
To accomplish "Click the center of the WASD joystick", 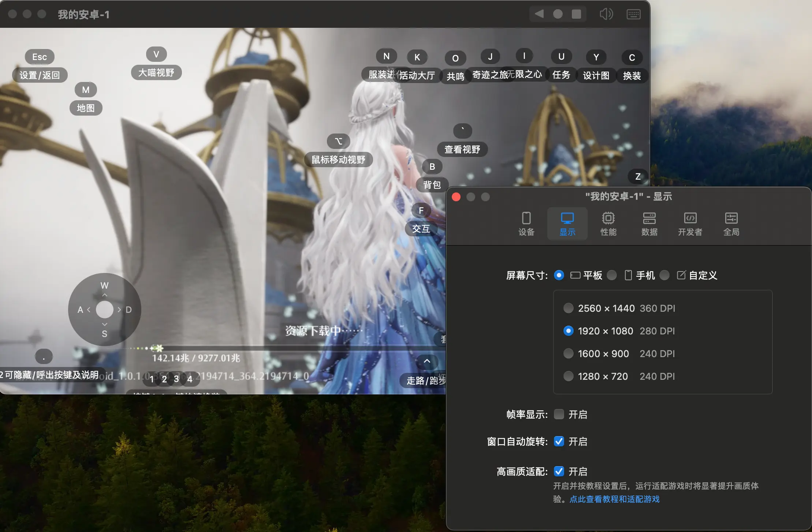I will [x=105, y=310].
